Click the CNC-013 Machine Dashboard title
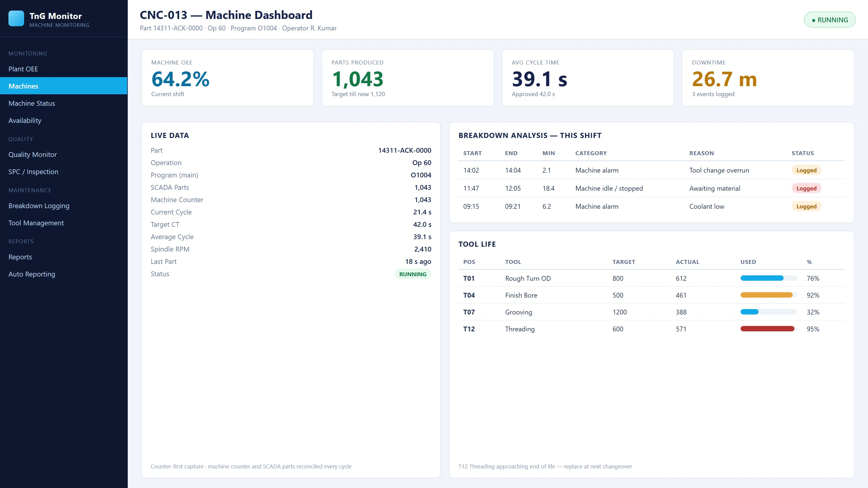 pos(226,15)
